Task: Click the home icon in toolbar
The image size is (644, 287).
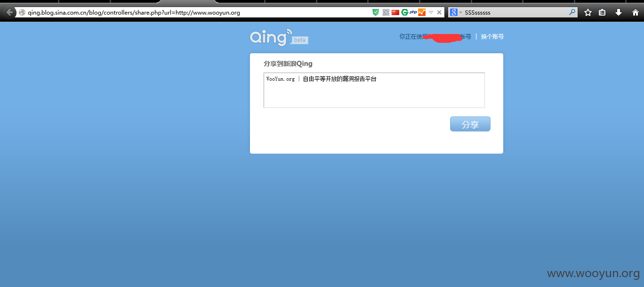Action: pyautogui.click(x=636, y=13)
